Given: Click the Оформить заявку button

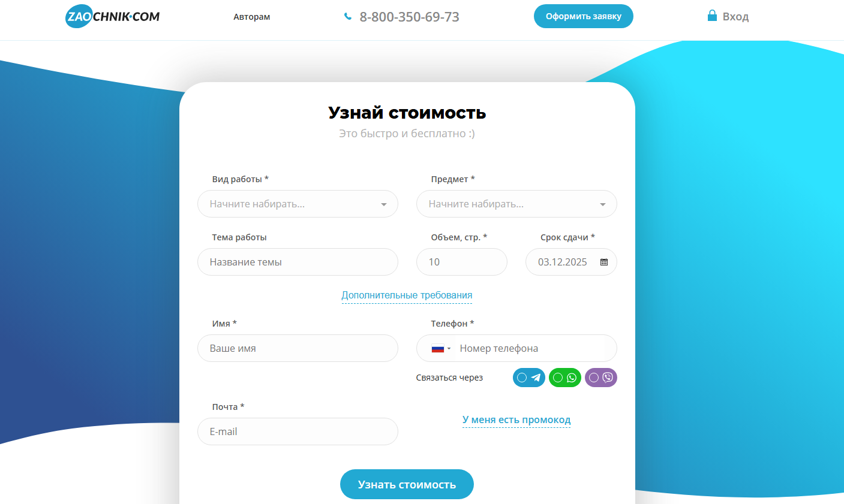Looking at the screenshot, I should [x=583, y=16].
